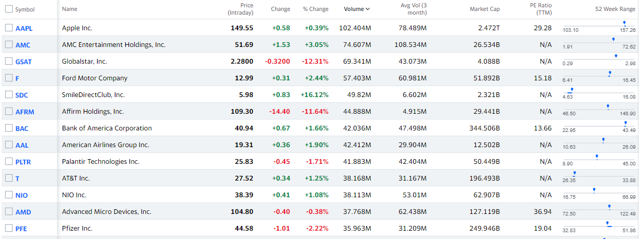
Task: Mark the SDC row checkbox
Action: pos(9,94)
